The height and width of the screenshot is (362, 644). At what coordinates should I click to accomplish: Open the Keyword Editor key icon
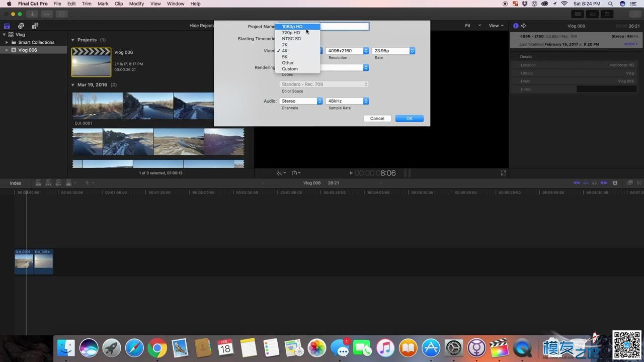47,14
